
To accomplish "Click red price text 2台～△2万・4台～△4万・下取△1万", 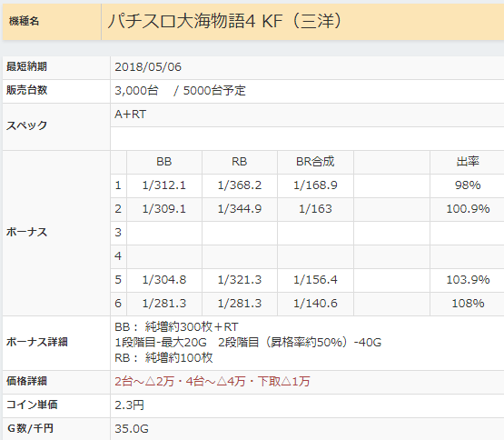I will (x=212, y=382).
